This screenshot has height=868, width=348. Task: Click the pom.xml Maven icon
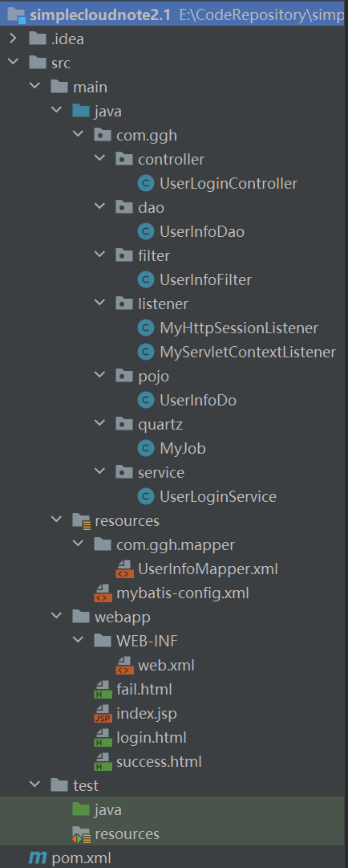tap(38, 858)
